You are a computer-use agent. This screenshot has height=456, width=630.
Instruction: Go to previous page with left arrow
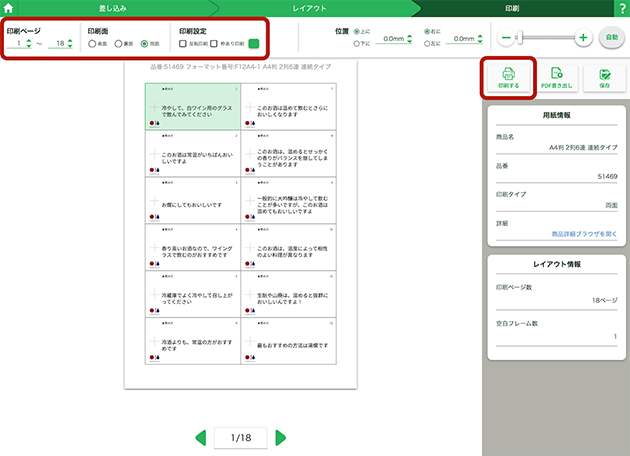200,437
